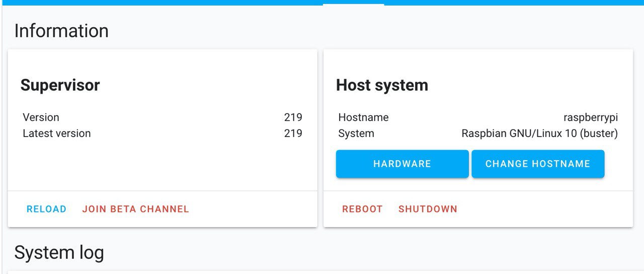Click the Latest version label
Viewport: 644px width, 274px height.
click(x=56, y=133)
